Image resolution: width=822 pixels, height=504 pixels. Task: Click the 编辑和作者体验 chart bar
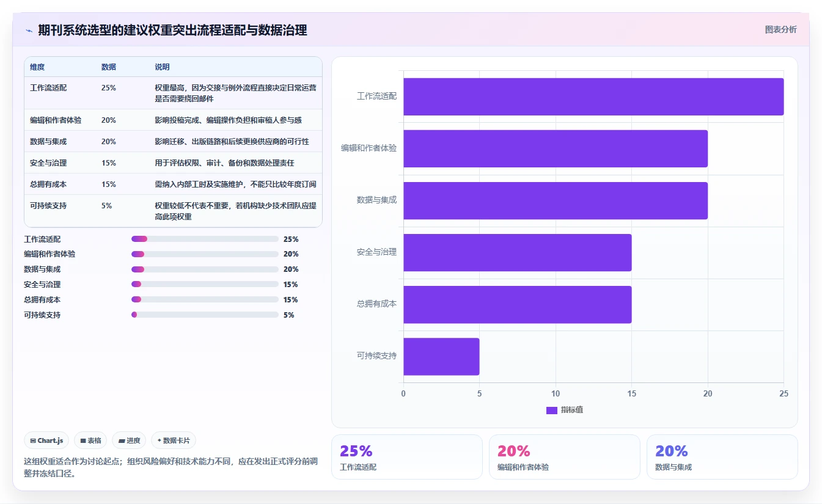[556, 148]
